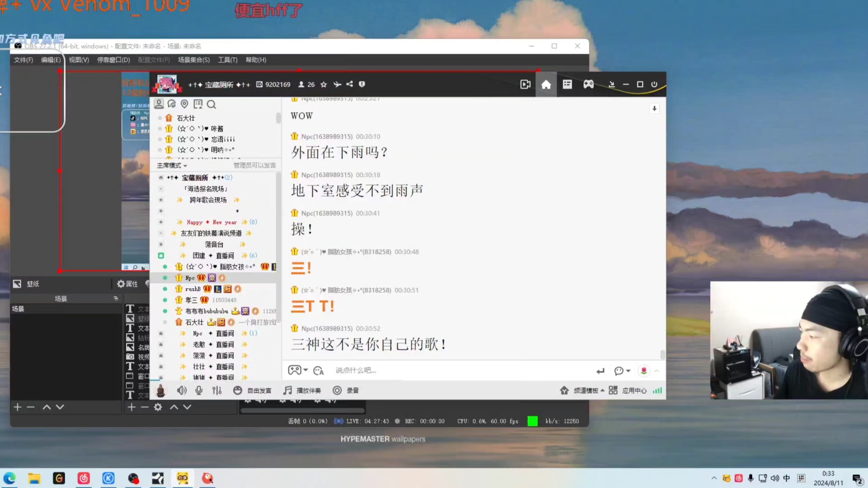868x488 pixels.
Task: Toggle visibility of 团建→直播间 channel
Action: tap(161, 255)
